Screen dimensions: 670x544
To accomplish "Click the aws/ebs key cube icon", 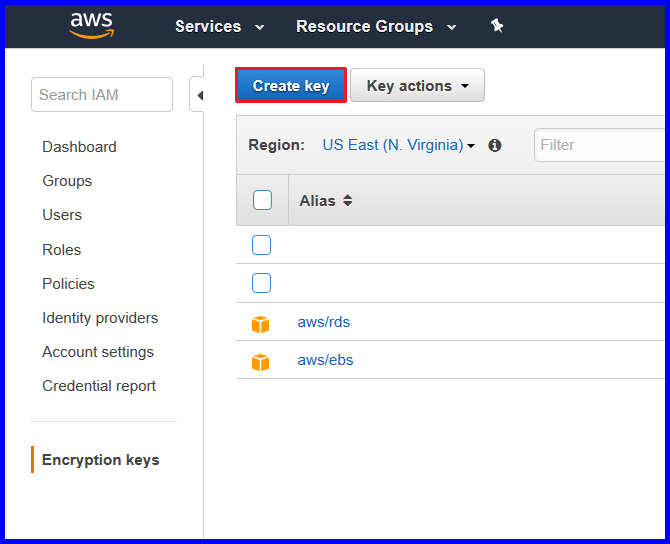I will click(x=260, y=362).
